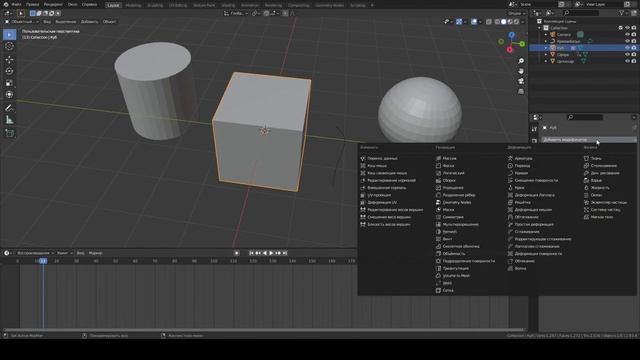Switch to solid viewport shading
The width and height of the screenshot is (640, 360).
(503, 22)
